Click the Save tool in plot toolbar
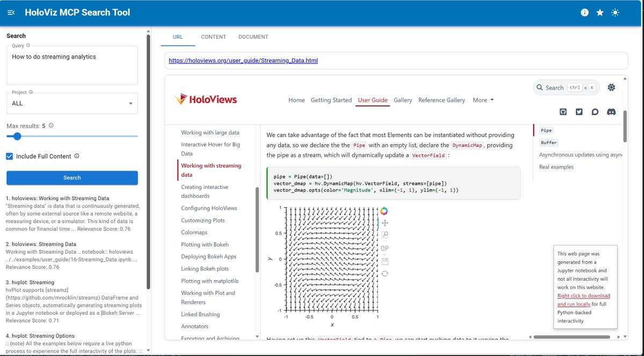 385,261
